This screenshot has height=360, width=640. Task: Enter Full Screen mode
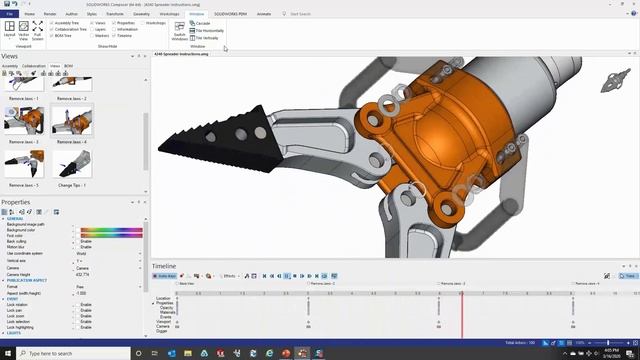click(x=38, y=30)
